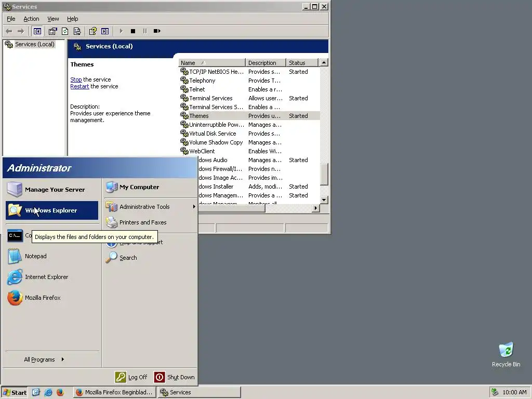Image resolution: width=532 pixels, height=399 pixels.
Task: Select the Terminal Services Session Directory row
Action: [x=249, y=107]
